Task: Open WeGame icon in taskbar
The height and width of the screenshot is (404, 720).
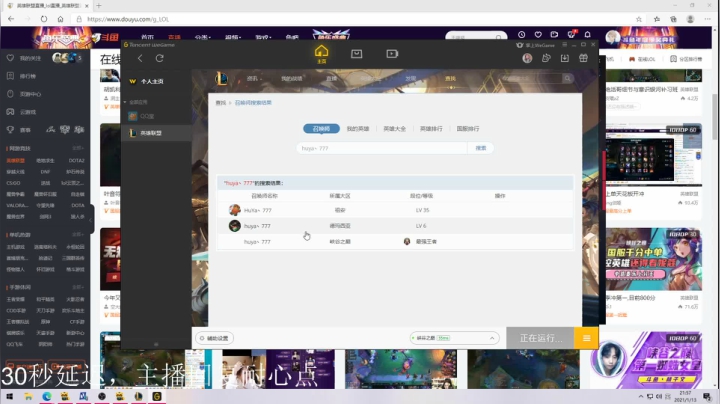Action: tap(157, 396)
